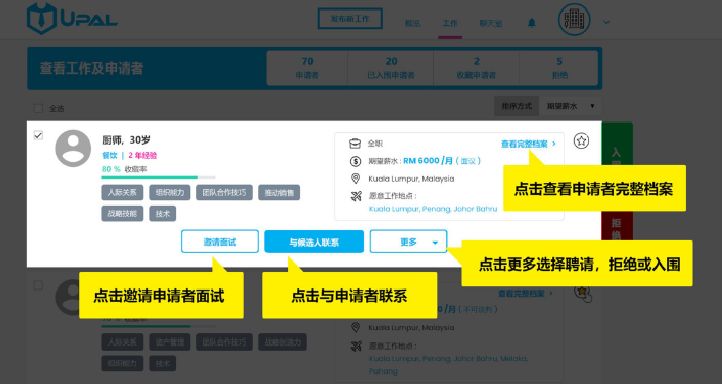Click the location pin icon for Kuala Lumpur

(x=355, y=179)
